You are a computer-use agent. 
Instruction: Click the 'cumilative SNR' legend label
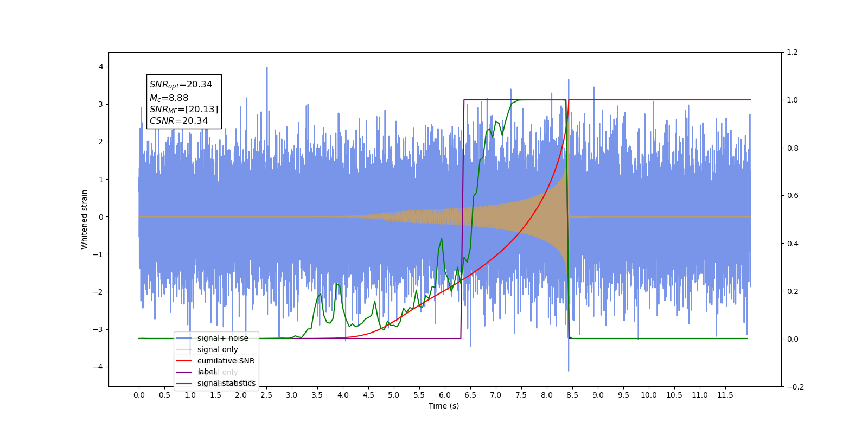tap(226, 361)
